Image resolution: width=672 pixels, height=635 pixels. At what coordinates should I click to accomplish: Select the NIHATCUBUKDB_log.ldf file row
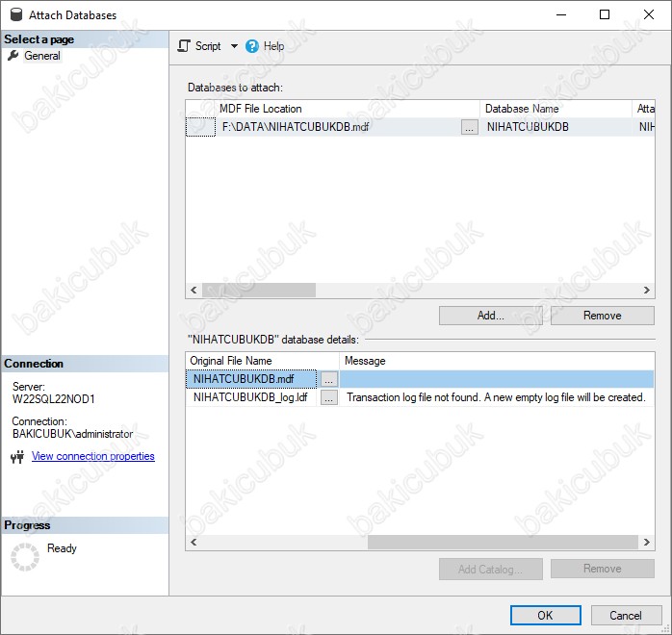pyautogui.click(x=250, y=397)
